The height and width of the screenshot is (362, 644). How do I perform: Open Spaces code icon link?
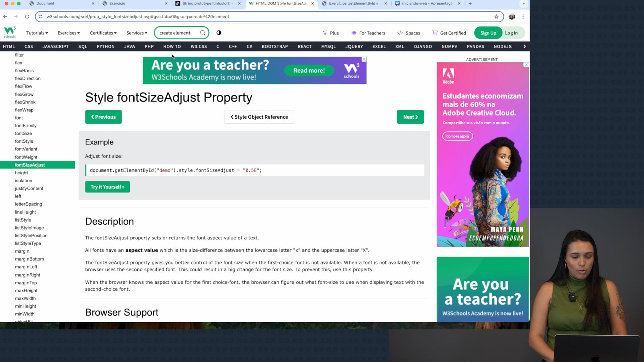400,33
